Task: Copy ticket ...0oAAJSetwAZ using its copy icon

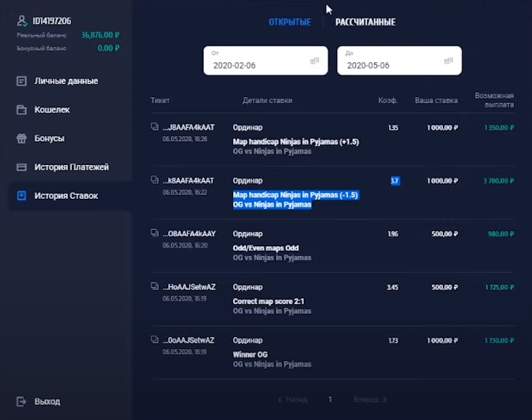Action: tap(155, 339)
